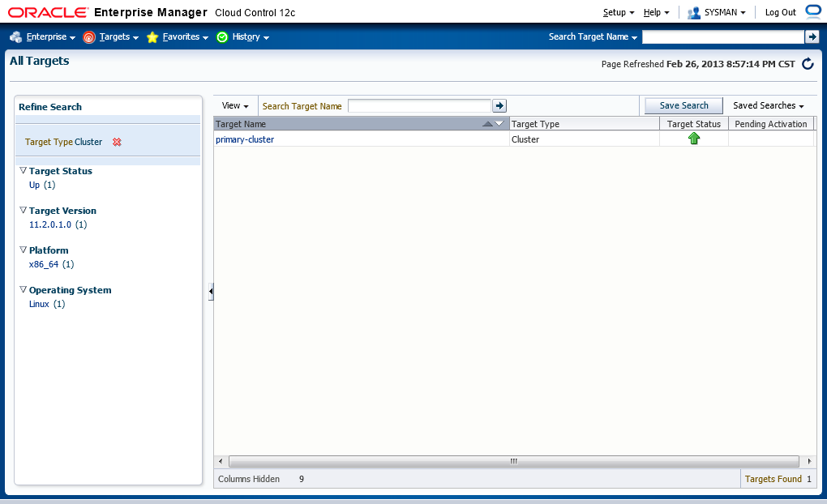Image resolution: width=827 pixels, height=504 pixels.
Task: Click the green up status arrow
Action: tap(693, 139)
